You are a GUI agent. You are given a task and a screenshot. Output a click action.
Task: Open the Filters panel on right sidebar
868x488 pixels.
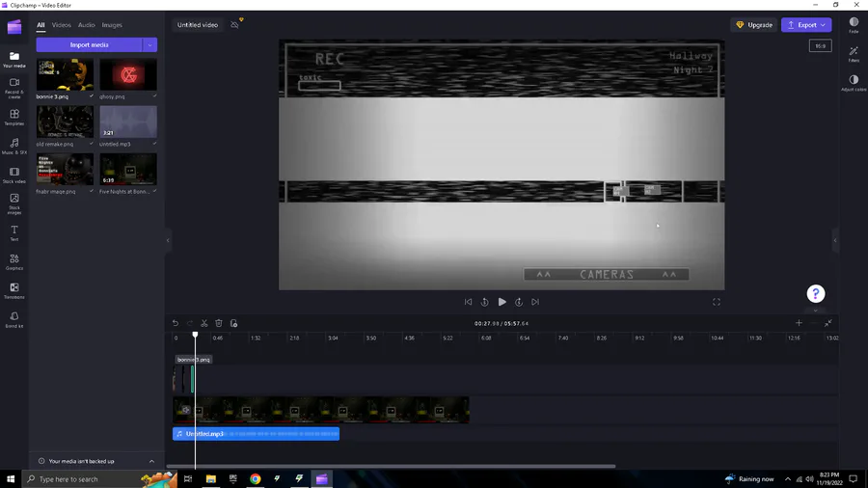click(854, 54)
